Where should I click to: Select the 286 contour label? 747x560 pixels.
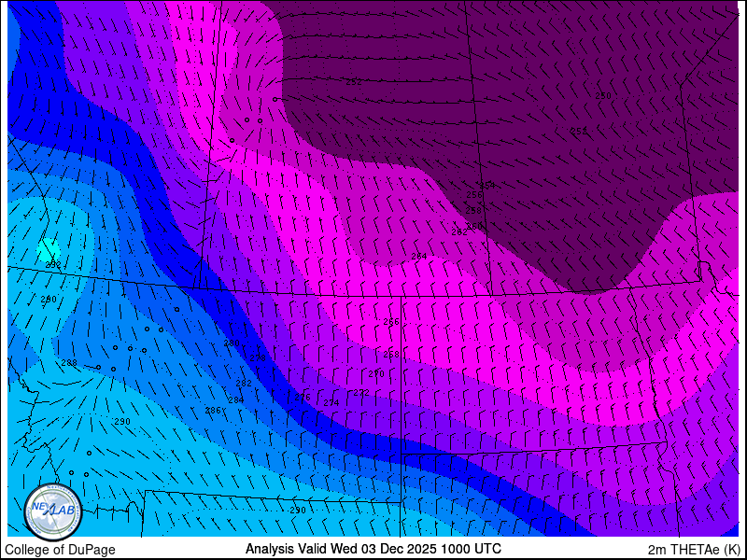[213, 411]
